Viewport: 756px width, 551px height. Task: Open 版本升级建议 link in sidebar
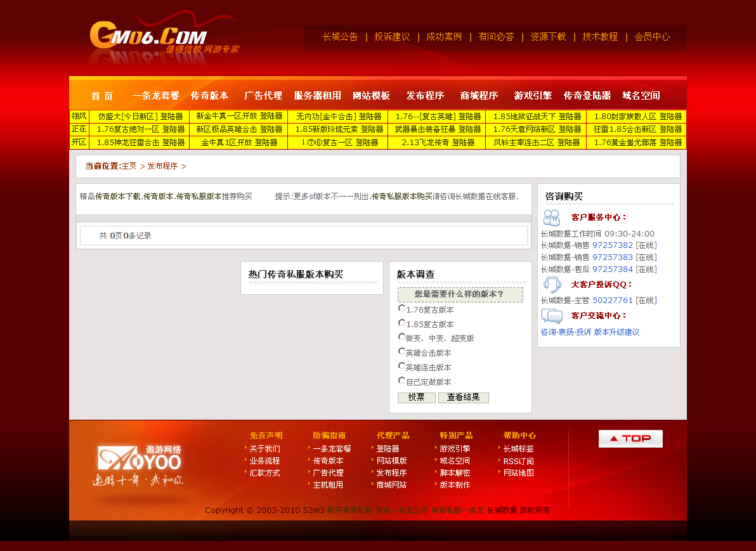click(616, 332)
